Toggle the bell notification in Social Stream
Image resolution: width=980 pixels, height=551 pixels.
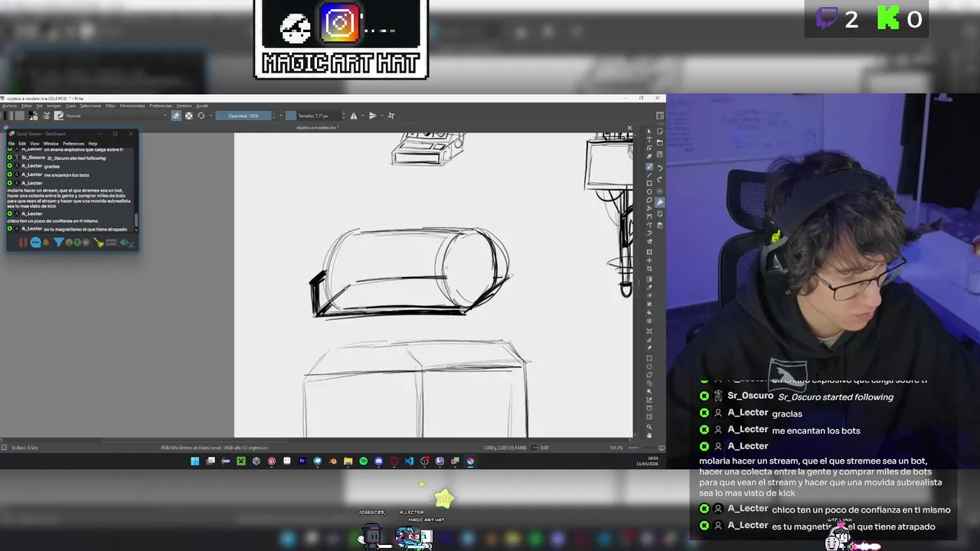click(46, 242)
